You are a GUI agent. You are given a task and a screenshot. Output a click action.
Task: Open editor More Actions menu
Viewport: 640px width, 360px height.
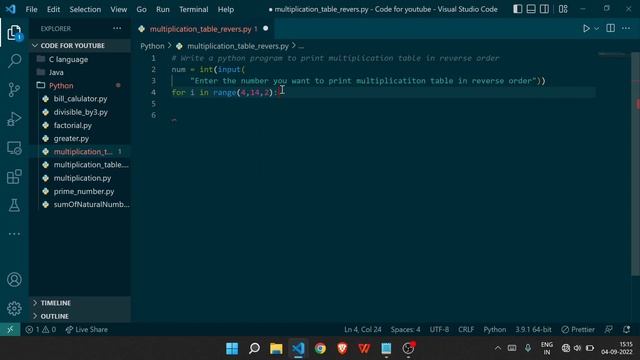626,28
